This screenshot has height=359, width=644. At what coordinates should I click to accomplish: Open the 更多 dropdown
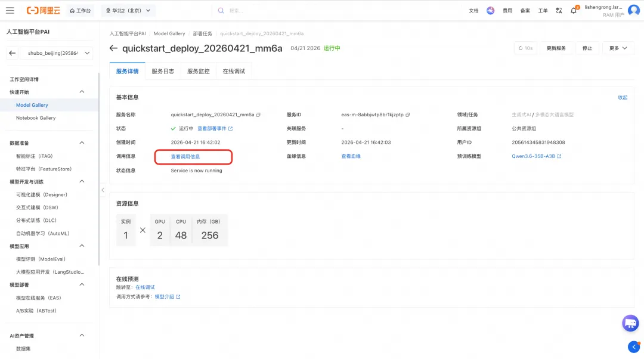(x=618, y=48)
